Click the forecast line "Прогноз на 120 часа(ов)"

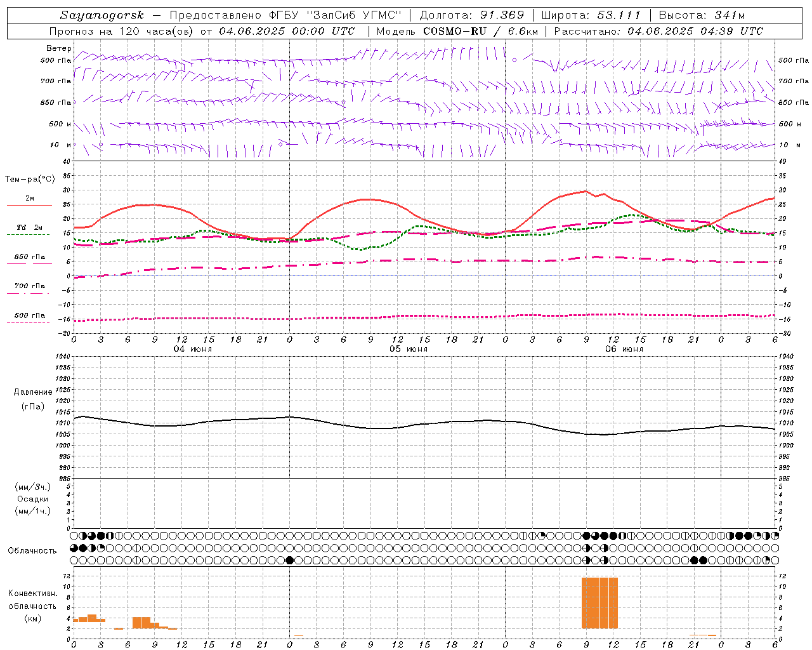click(x=122, y=31)
